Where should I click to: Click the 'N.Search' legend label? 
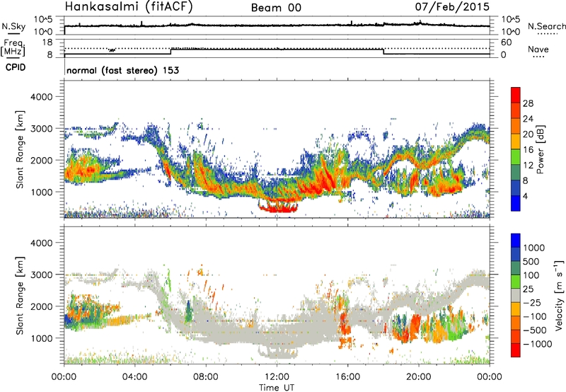click(546, 26)
